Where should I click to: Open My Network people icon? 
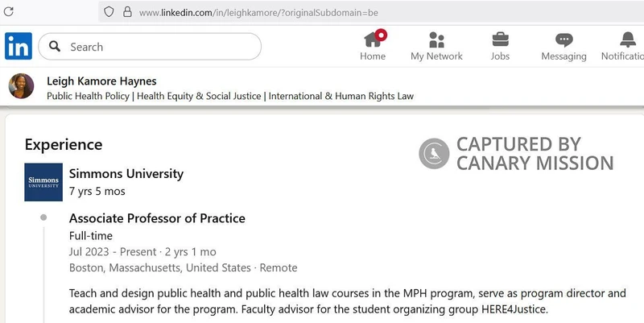pos(436,39)
